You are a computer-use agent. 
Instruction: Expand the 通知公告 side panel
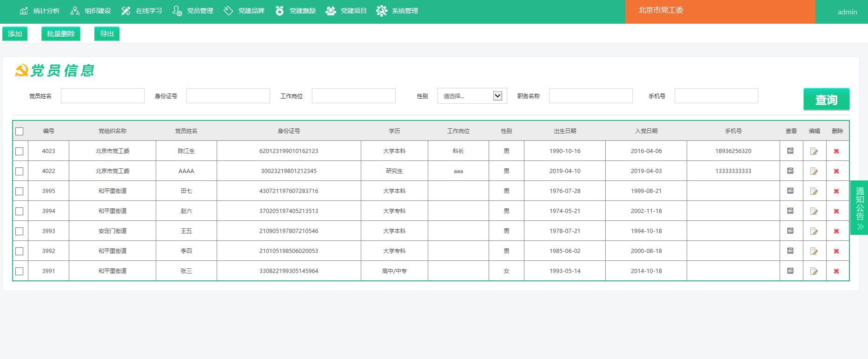(860, 207)
